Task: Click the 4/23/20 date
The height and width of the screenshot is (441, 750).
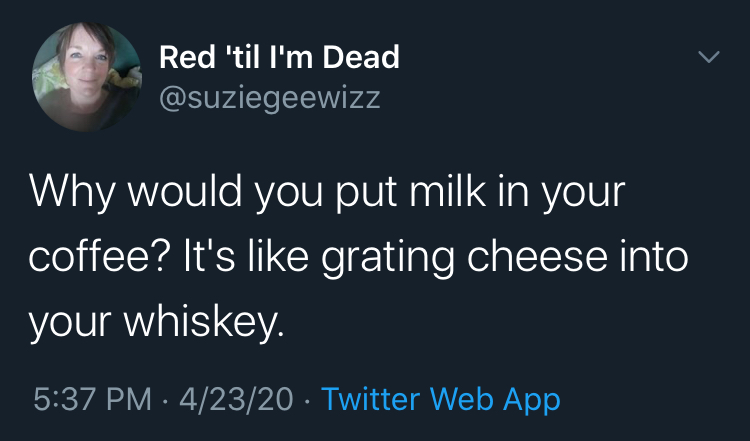Action: (236, 400)
